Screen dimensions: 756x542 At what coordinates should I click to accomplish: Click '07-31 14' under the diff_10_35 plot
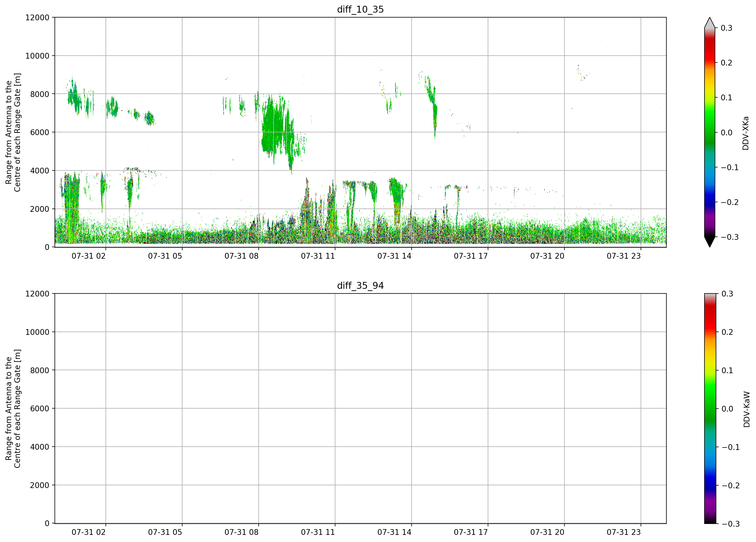tap(394, 256)
